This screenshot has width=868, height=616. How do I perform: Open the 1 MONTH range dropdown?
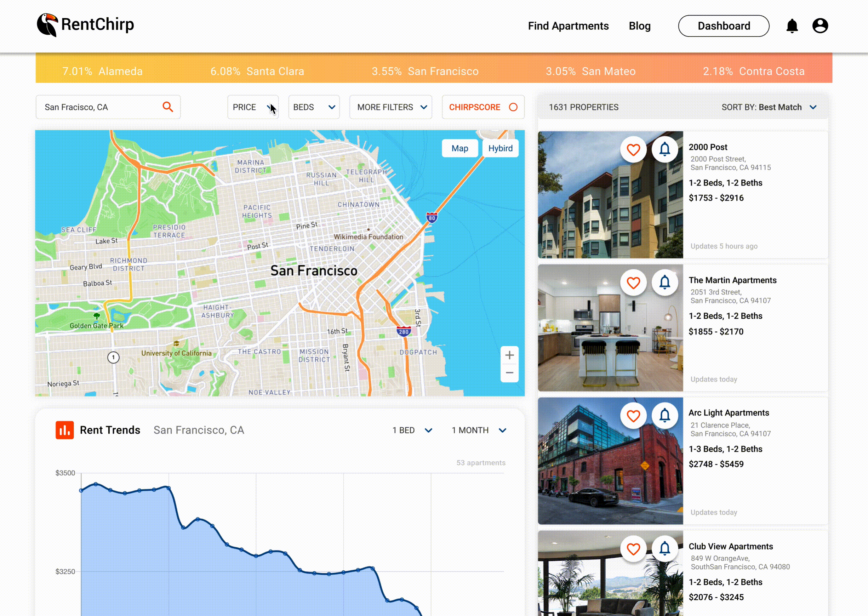pos(479,430)
